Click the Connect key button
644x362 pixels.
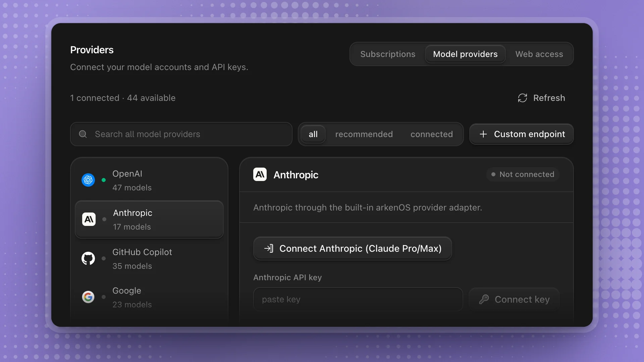click(514, 299)
